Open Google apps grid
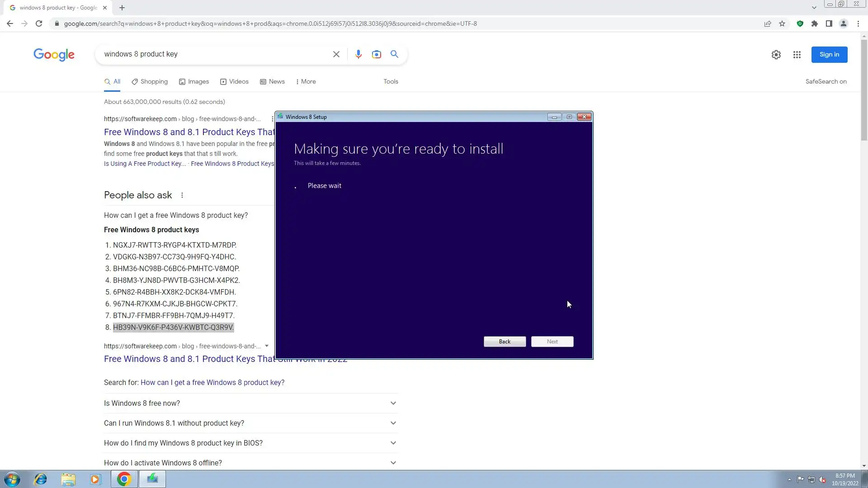Screen dimensions: 868x488 tap(797, 55)
